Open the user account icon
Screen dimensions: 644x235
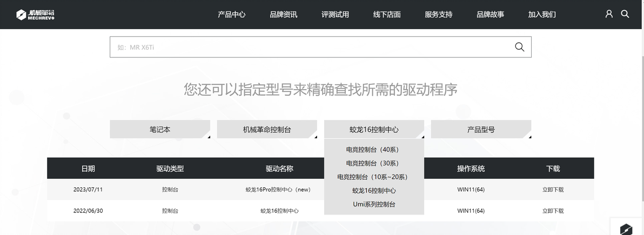(609, 14)
